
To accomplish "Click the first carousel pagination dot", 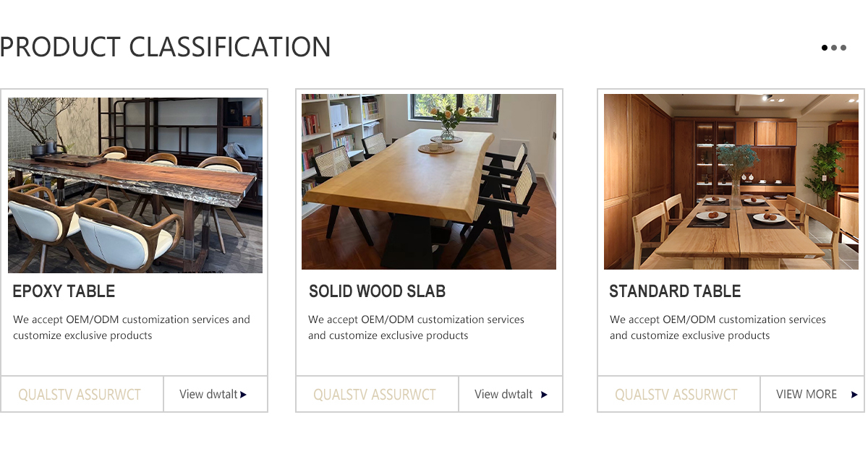I will tap(825, 48).
